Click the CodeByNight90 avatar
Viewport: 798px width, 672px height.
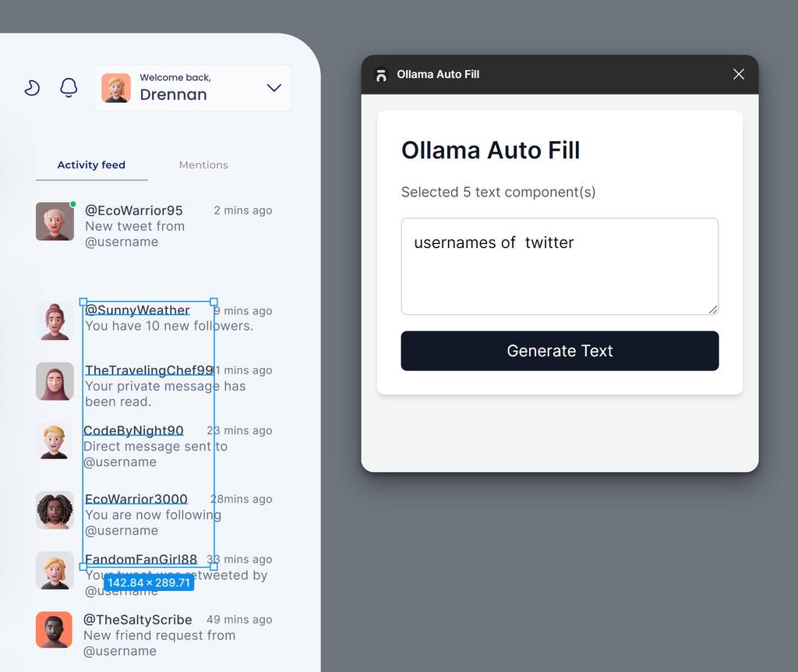[55, 441]
